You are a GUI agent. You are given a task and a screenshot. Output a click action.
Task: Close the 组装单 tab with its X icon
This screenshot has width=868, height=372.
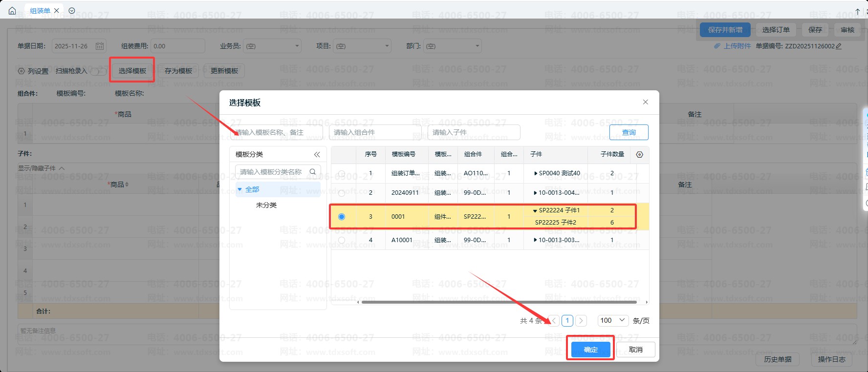click(x=57, y=11)
